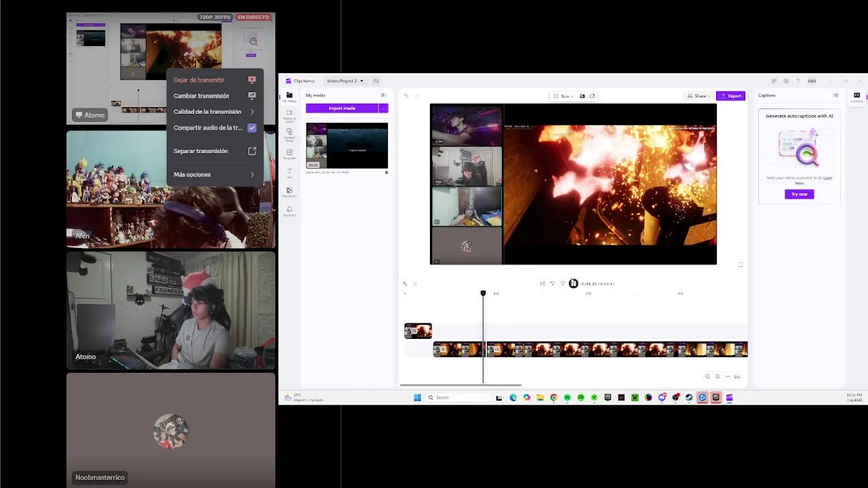Open taskbar clock and date
Image resolution: width=868 pixels, height=488 pixels.
[854, 397]
